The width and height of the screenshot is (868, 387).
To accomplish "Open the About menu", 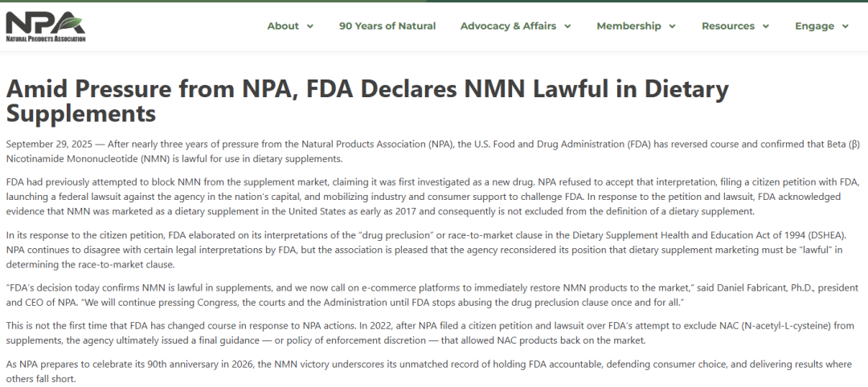I will [283, 26].
